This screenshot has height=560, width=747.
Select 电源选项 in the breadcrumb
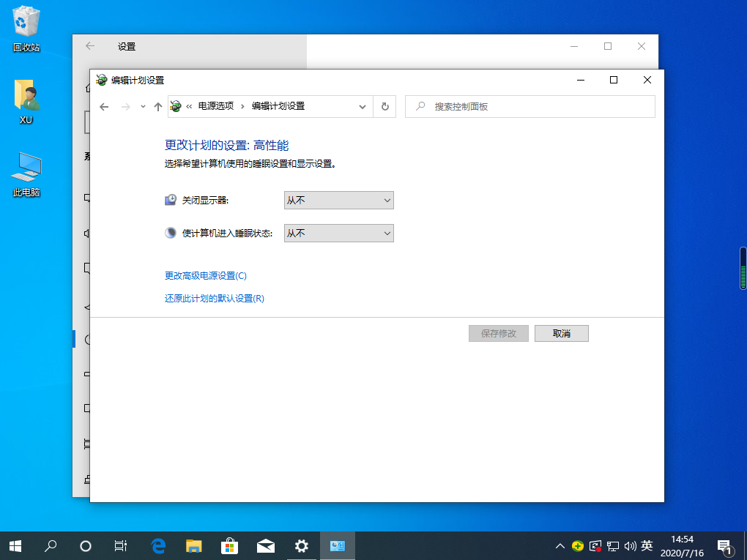tap(215, 106)
